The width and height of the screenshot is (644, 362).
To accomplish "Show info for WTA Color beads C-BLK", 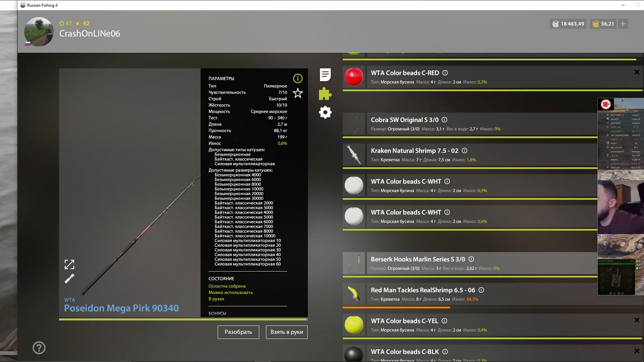I will (445, 352).
